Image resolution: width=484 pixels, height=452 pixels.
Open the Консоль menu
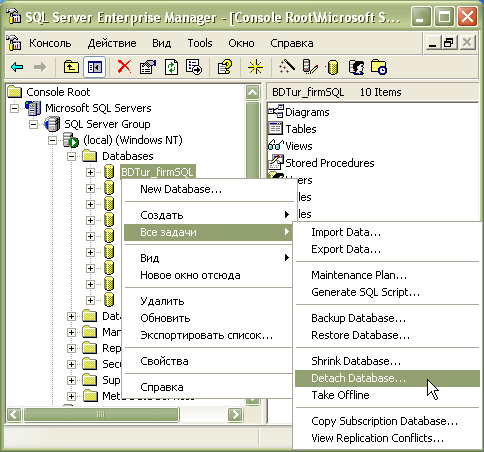tap(50, 43)
